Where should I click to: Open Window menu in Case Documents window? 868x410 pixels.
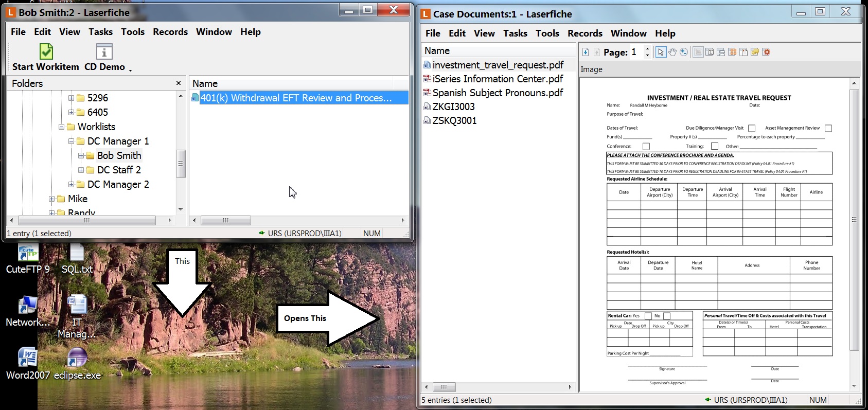click(629, 33)
